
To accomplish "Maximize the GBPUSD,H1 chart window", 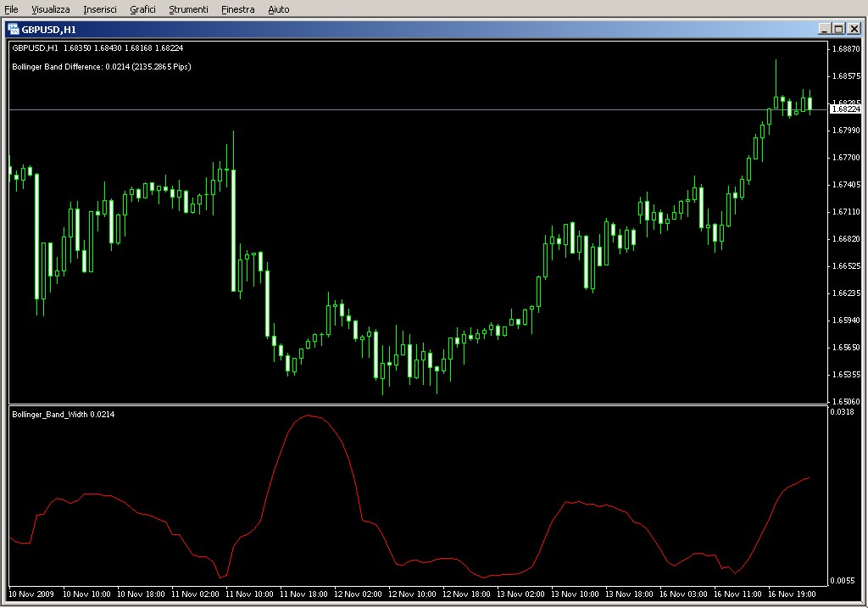I will click(x=838, y=29).
